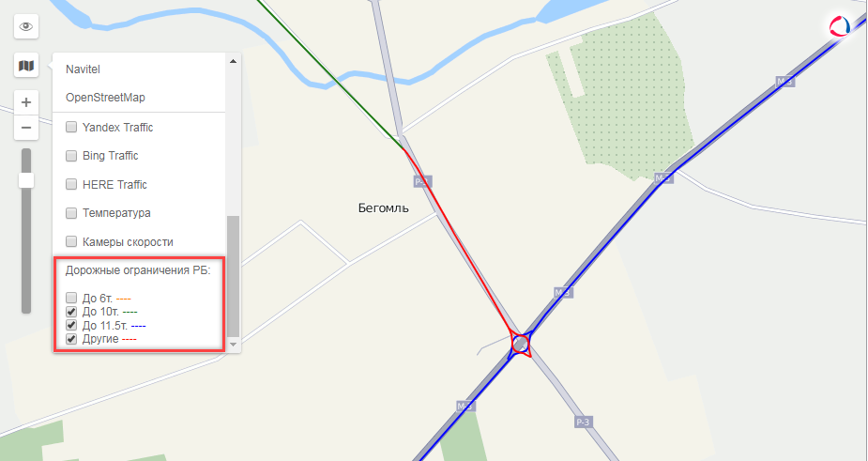Zoom in with the plus button
Image resolution: width=868 pixels, height=461 pixels.
26,102
